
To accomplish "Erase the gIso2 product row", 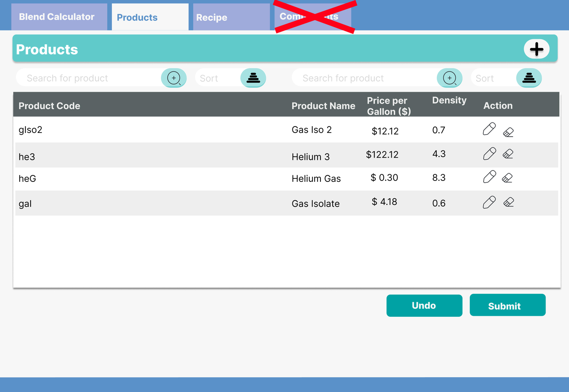I will [x=508, y=132].
